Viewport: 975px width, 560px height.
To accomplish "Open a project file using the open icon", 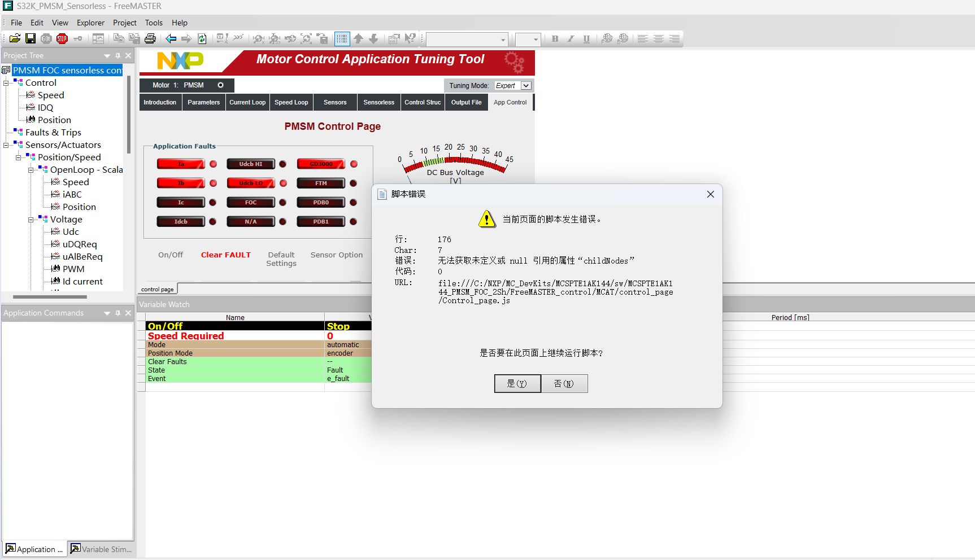I will point(15,38).
